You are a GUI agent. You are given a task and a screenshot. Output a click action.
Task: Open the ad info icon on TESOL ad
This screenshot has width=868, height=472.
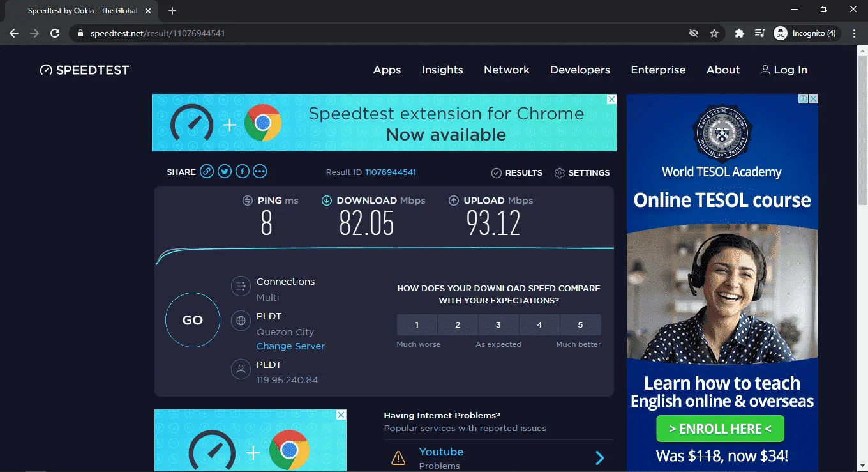(x=804, y=99)
